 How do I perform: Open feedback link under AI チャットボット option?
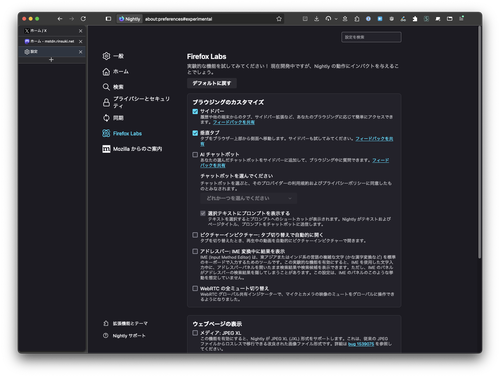pos(380,160)
